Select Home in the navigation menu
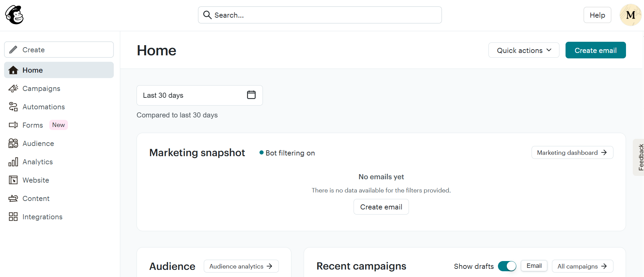This screenshot has height=277, width=644. [32, 70]
